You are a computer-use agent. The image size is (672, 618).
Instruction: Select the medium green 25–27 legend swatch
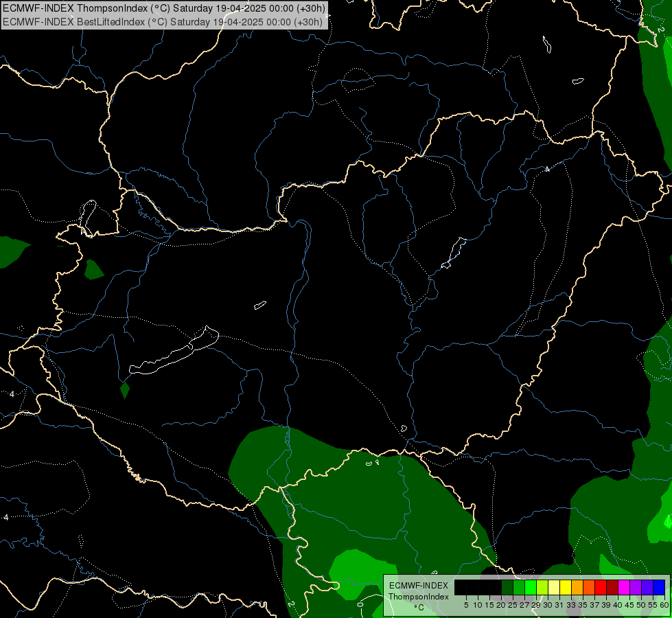(x=519, y=587)
